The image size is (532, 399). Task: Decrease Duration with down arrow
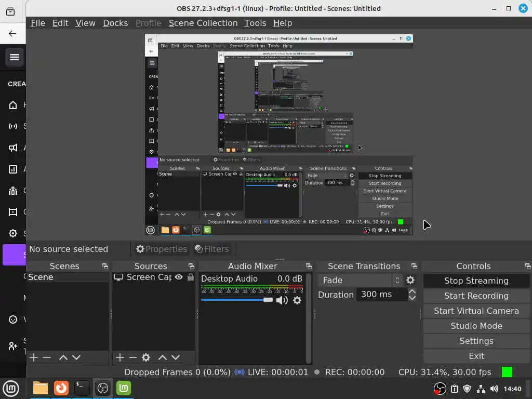(x=412, y=298)
